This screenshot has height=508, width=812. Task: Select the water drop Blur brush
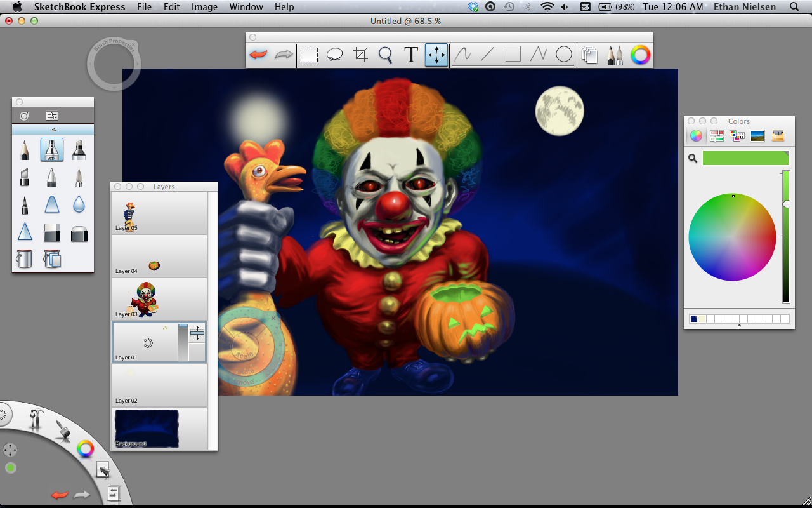(79, 204)
